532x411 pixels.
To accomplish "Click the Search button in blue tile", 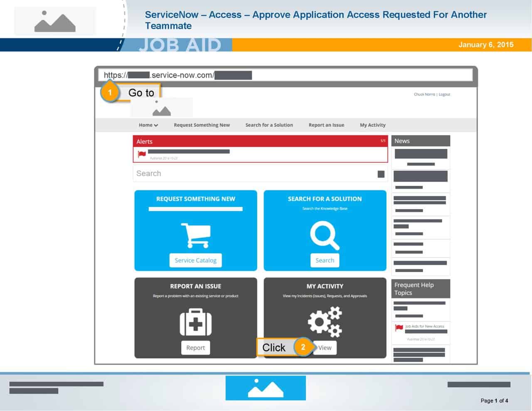I will tap(325, 260).
